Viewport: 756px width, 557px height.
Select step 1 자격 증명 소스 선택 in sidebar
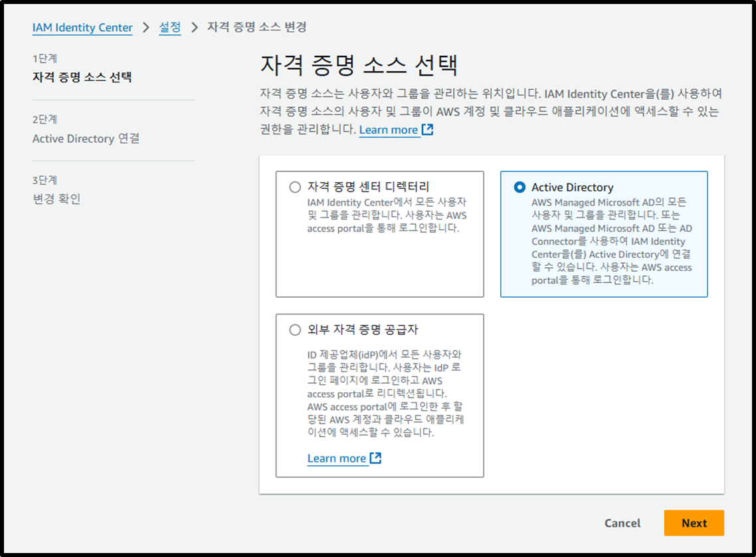point(82,77)
